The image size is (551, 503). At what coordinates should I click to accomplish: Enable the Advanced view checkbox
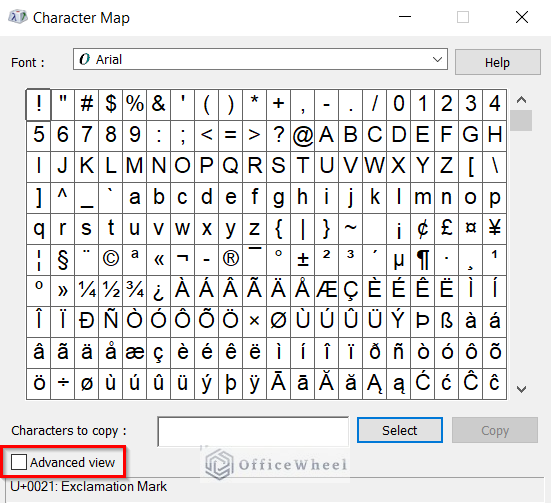[x=19, y=462]
